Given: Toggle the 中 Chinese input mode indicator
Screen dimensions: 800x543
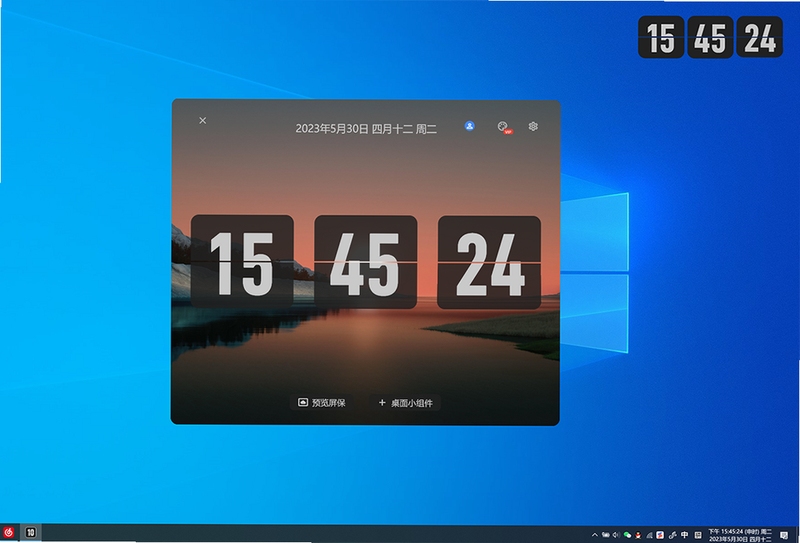Looking at the screenshot, I should coord(684,535).
